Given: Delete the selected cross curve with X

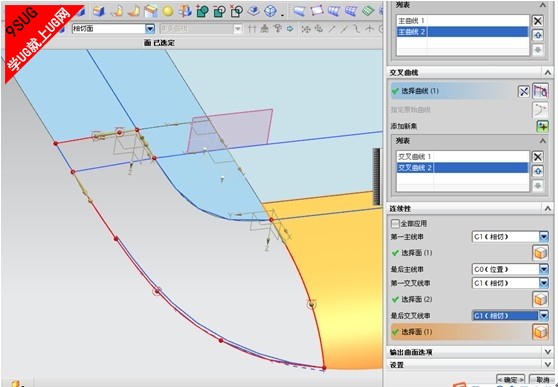Looking at the screenshot, I should coord(537,157).
